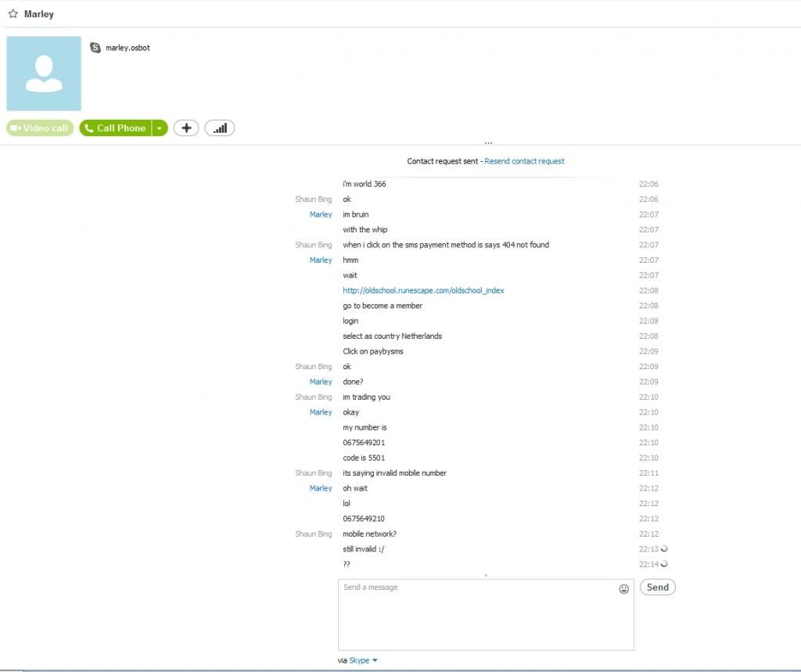Open the via Skype dropdown

click(363, 660)
